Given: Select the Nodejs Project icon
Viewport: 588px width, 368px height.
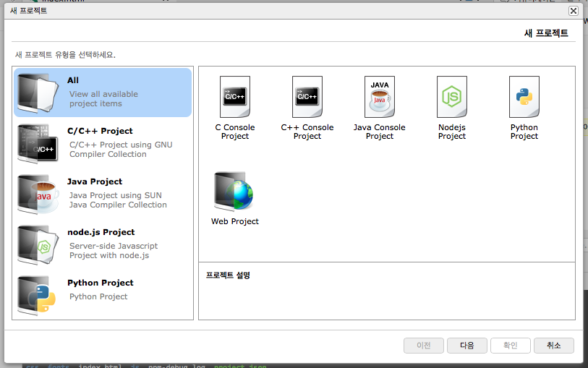Looking at the screenshot, I should 452,97.
